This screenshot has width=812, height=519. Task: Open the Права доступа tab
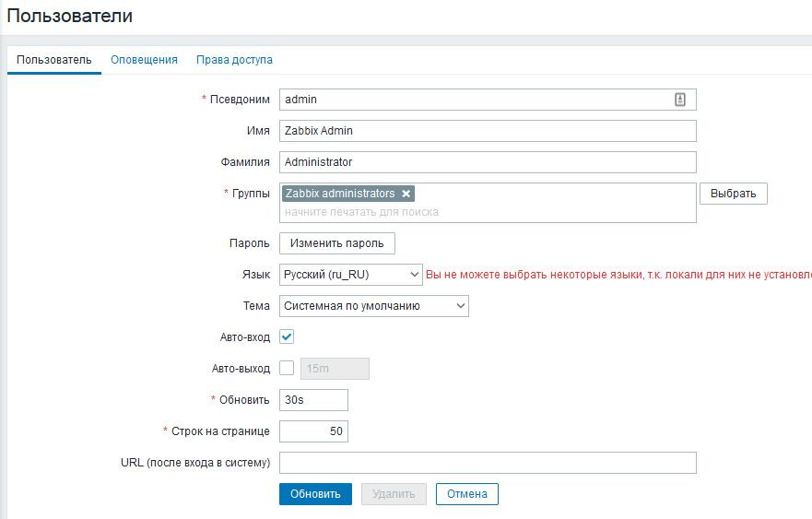coord(234,60)
